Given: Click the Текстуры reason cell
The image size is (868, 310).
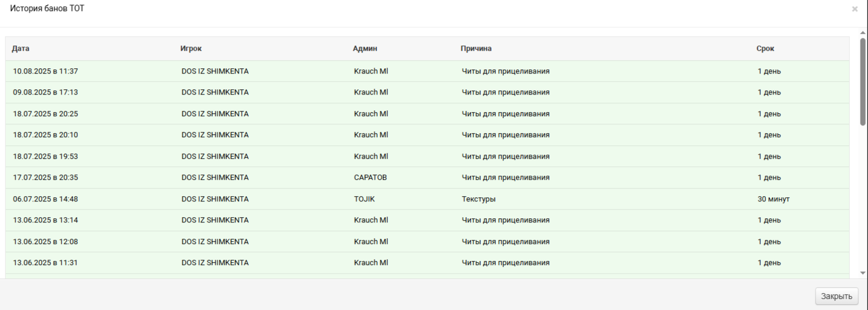Looking at the screenshot, I should 479,199.
